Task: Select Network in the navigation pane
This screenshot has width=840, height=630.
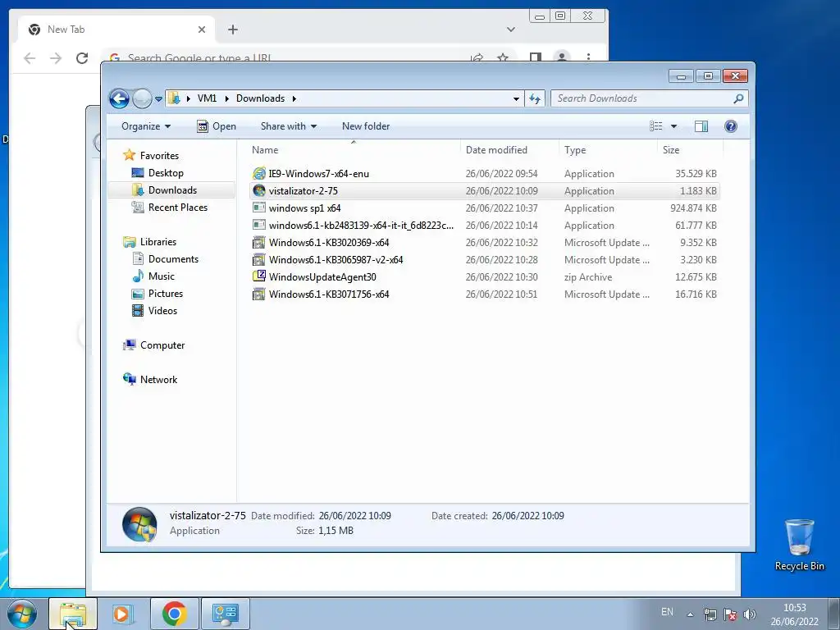Action: 158,380
